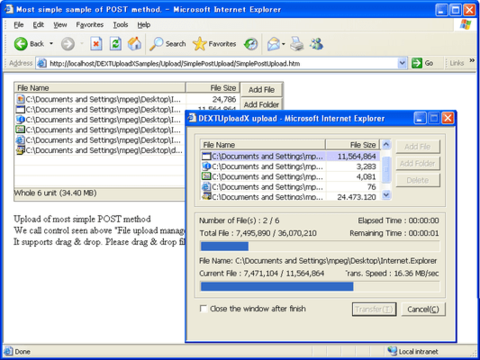Enable Close the window after finish
Viewport: 480px width, 360px height.
203,309
